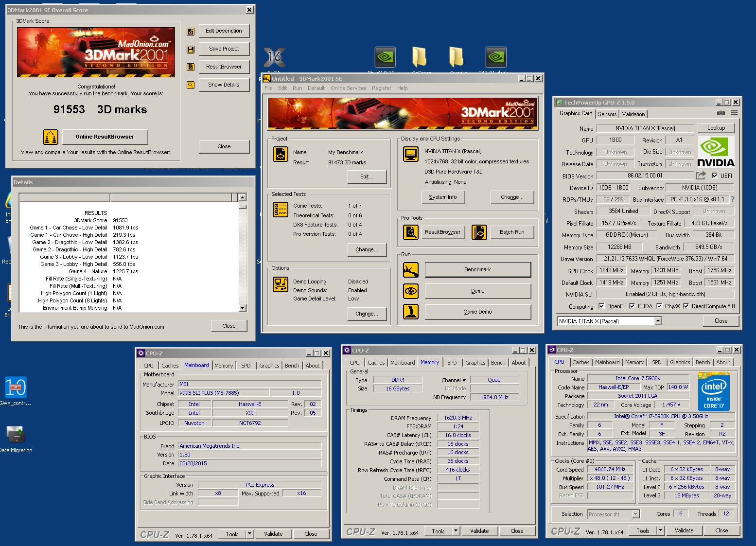Click the Demo eye icon
Screen dimensions: 756x546
pos(411,291)
